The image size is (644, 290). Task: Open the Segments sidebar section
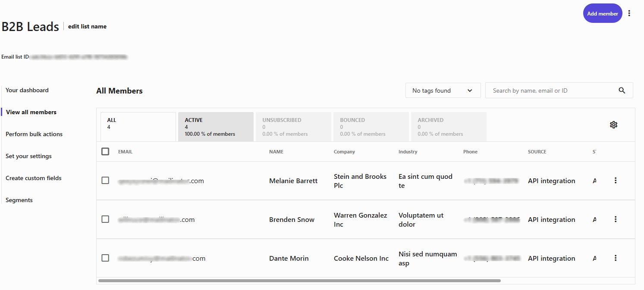tap(19, 200)
